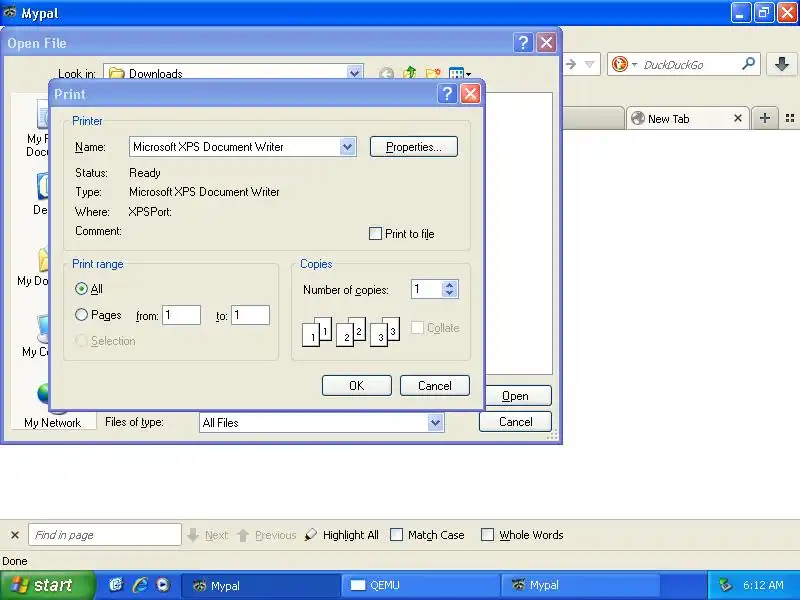Click the up one level folder icon
This screenshot has height=600, width=800.
tap(410, 73)
